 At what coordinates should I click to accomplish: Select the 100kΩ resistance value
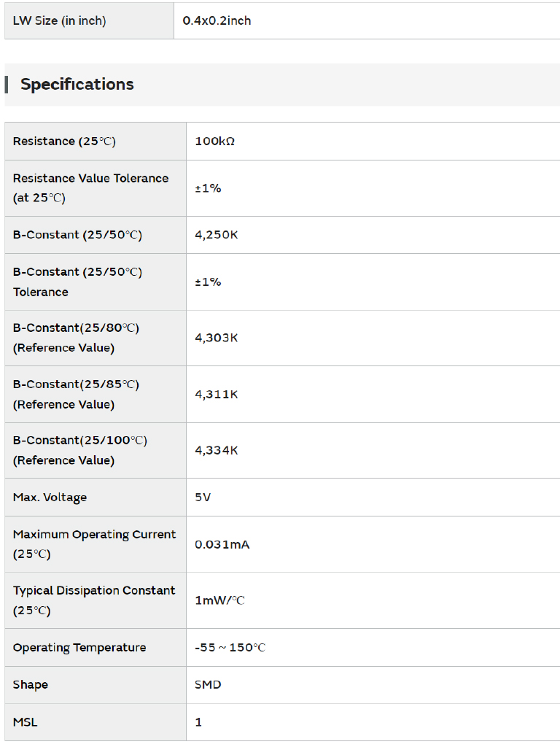point(214,142)
